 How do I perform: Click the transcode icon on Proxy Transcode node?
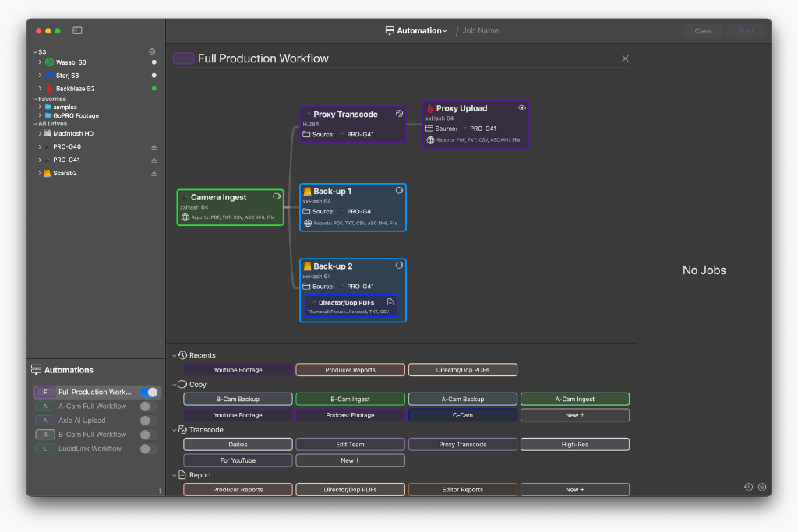pyautogui.click(x=400, y=114)
